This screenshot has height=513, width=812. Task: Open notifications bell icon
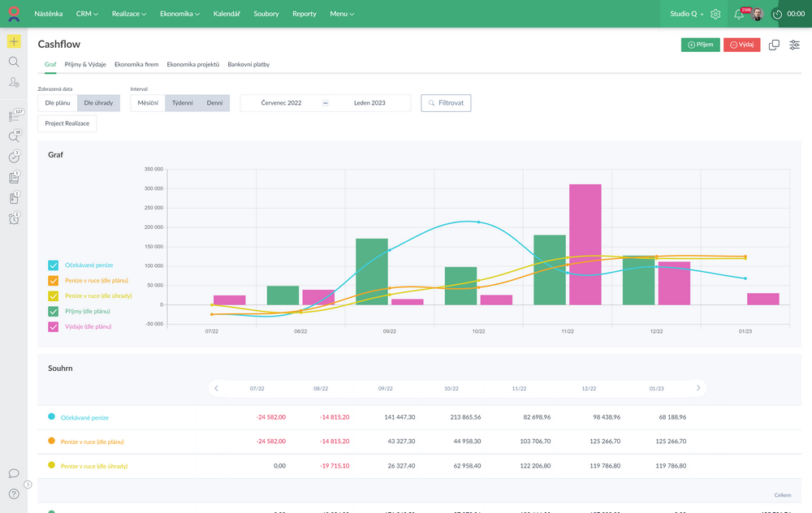coord(739,14)
